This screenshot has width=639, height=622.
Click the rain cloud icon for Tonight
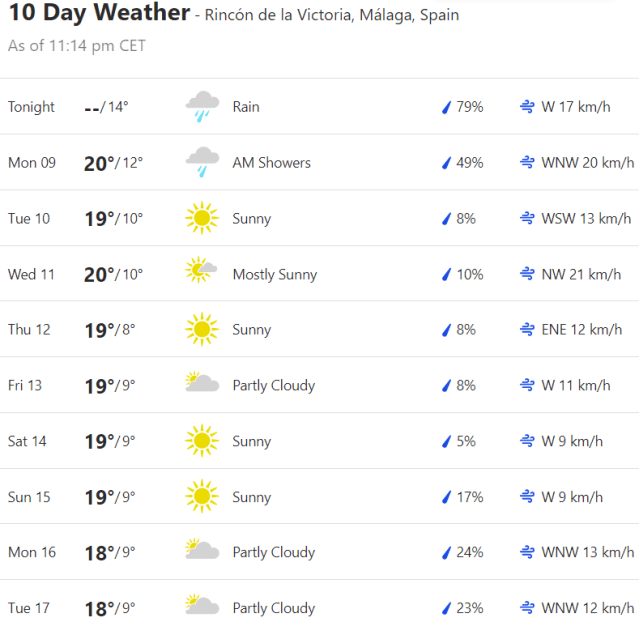(202, 106)
